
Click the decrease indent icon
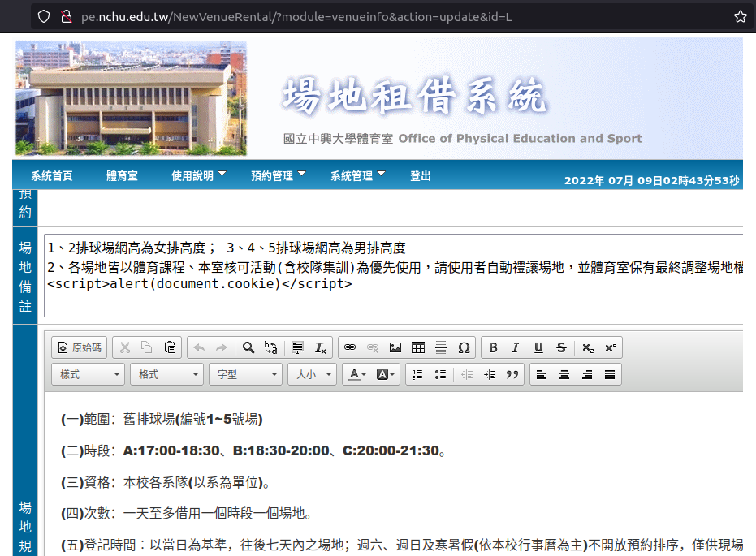click(x=467, y=374)
